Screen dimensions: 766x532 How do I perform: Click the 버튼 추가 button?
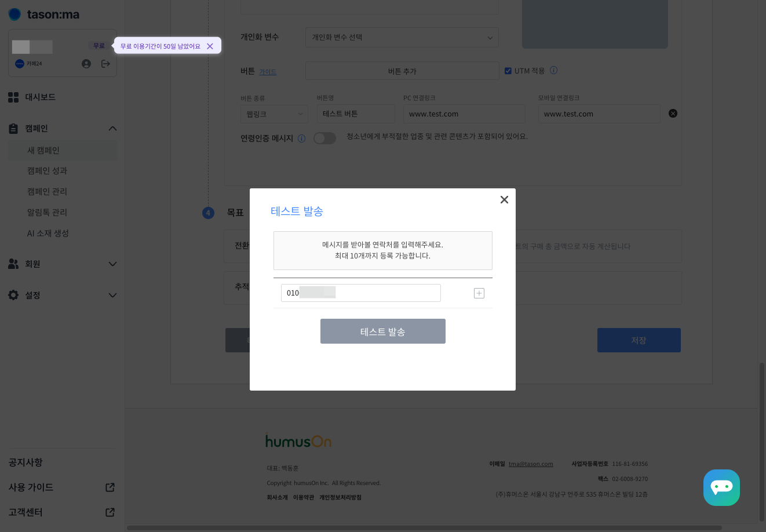tap(402, 71)
